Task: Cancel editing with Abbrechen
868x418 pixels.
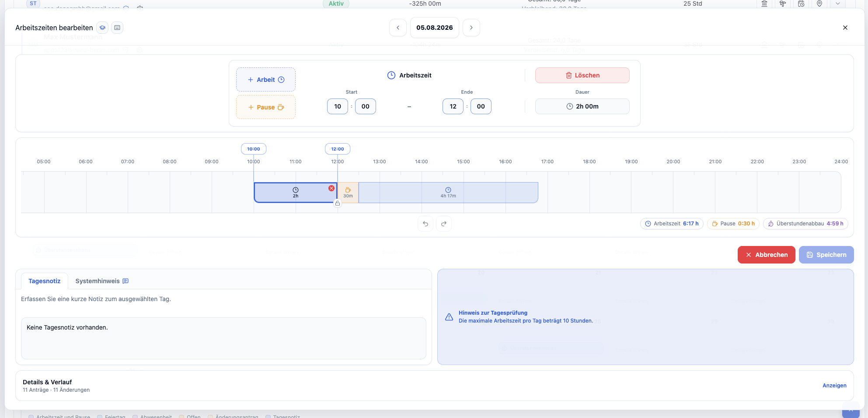Action: (x=767, y=255)
